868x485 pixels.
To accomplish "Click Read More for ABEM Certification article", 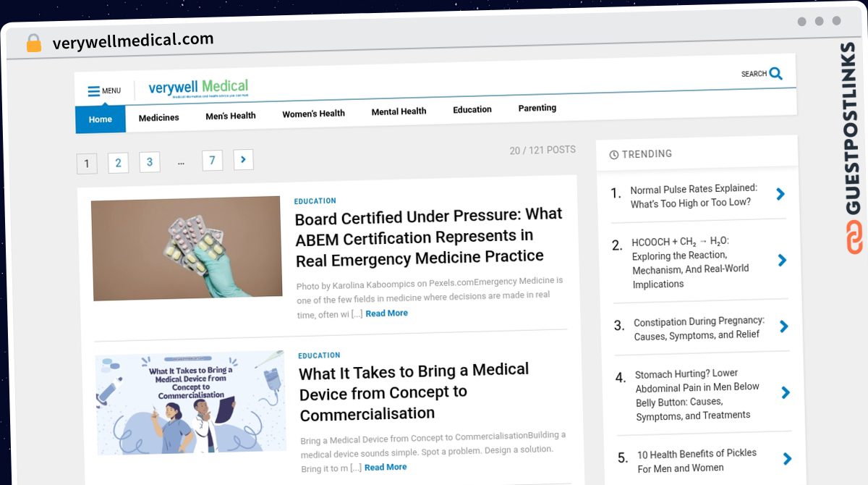I will [x=386, y=313].
